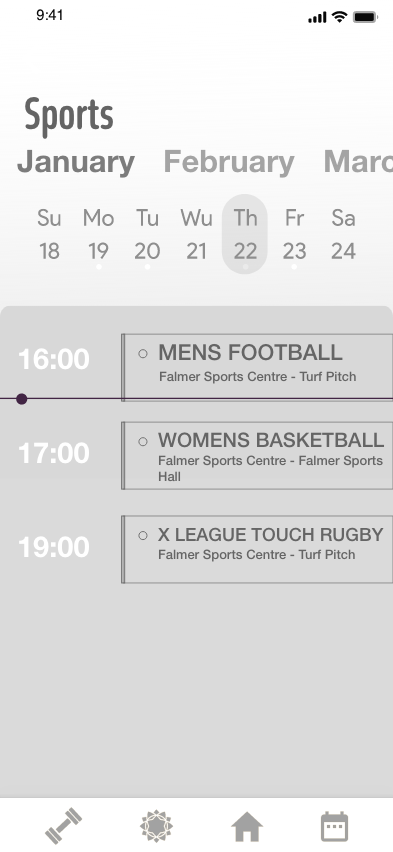Tap the mandala wellness icon in bottom bar

156,826
